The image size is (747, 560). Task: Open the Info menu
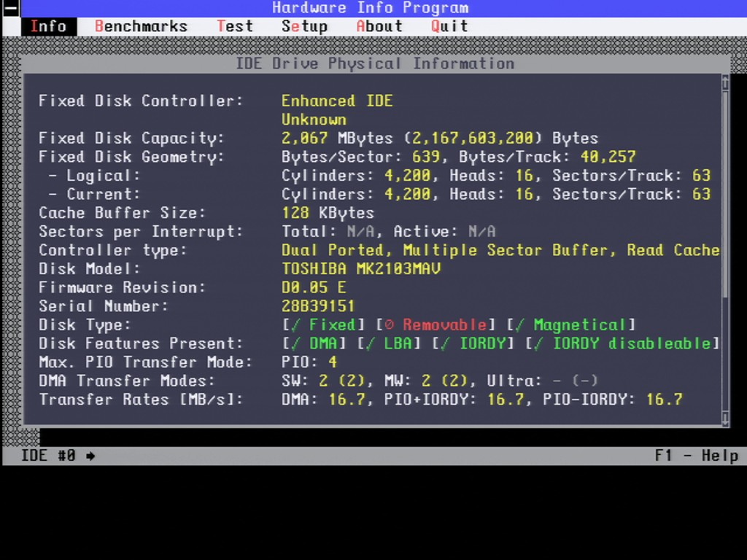click(49, 26)
